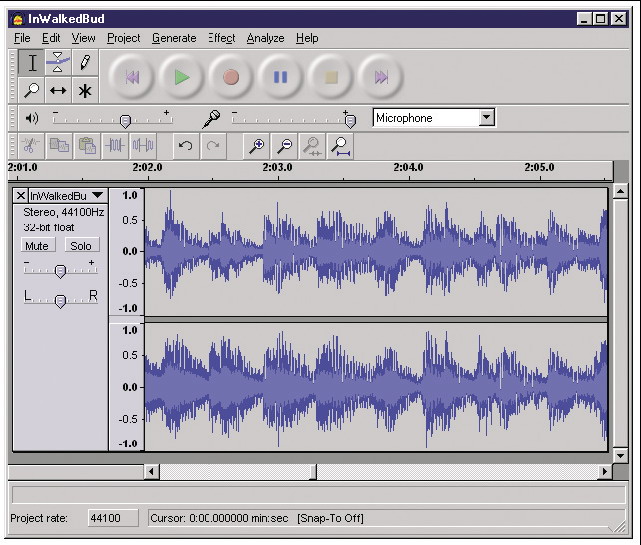
Task: Click the 2:04.0 timeline ruler mark
Action: 408,167
